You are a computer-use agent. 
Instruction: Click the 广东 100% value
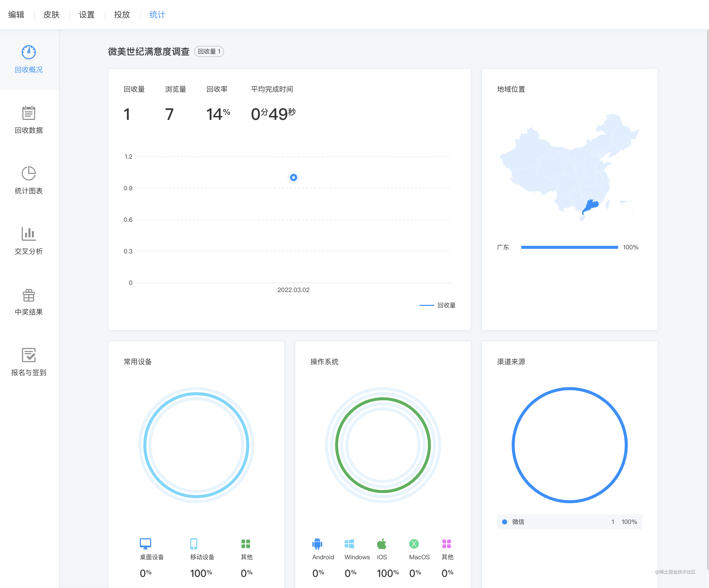pos(631,247)
